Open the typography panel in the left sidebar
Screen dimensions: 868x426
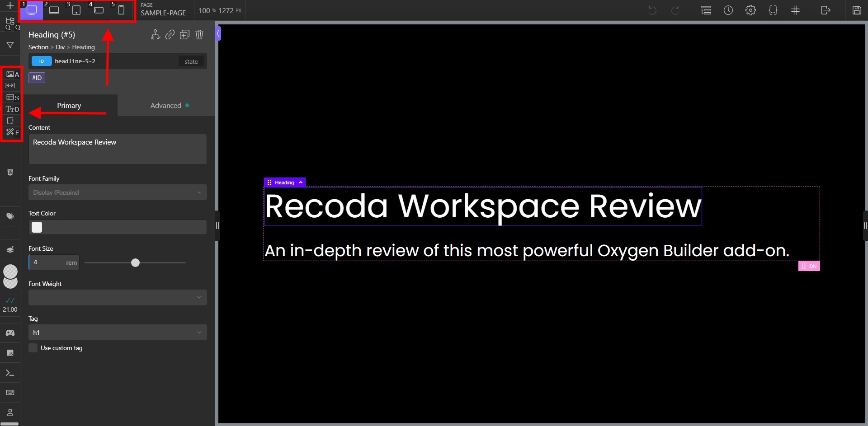(x=11, y=109)
